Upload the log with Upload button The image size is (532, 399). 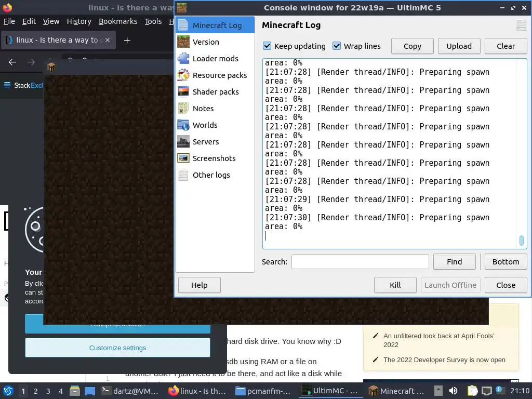(459, 46)
